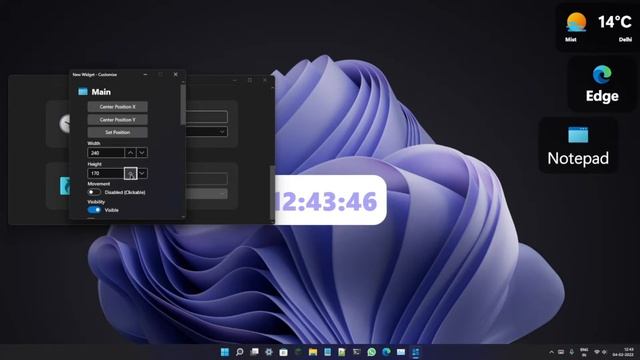This screenshot has height=360, width=640.
Task: Click the 14°C temperature text
Action: pyautogui.click(x=615, y=22)
